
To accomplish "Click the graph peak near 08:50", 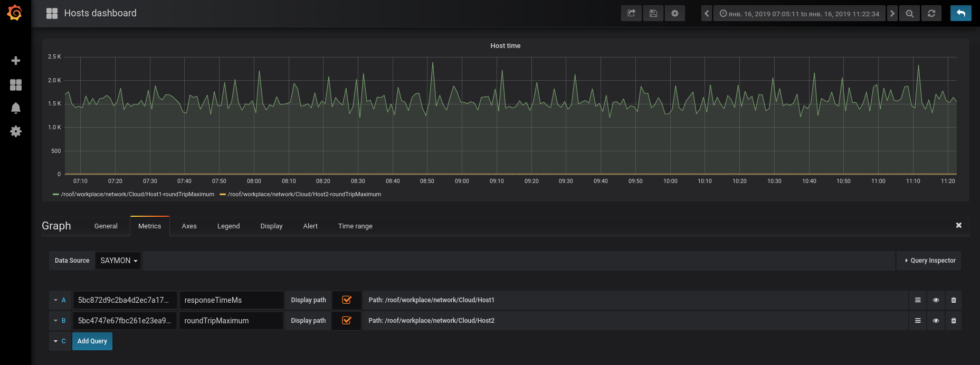I will pos(433,63).
